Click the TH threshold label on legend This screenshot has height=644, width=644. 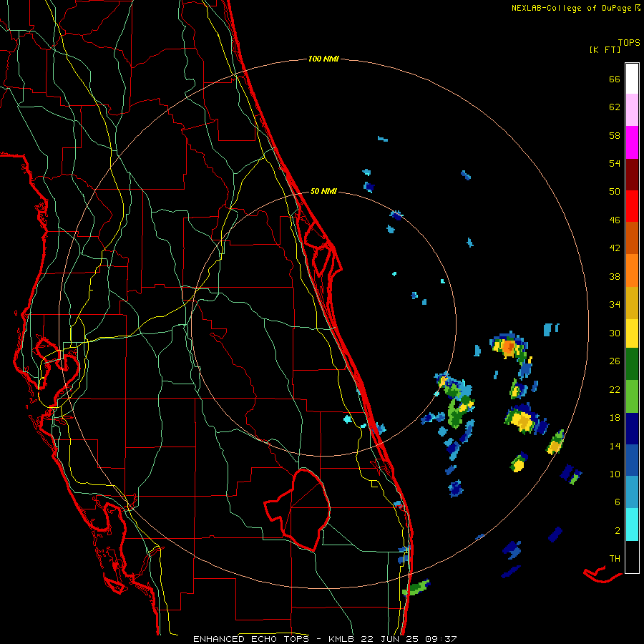(615, 558)
